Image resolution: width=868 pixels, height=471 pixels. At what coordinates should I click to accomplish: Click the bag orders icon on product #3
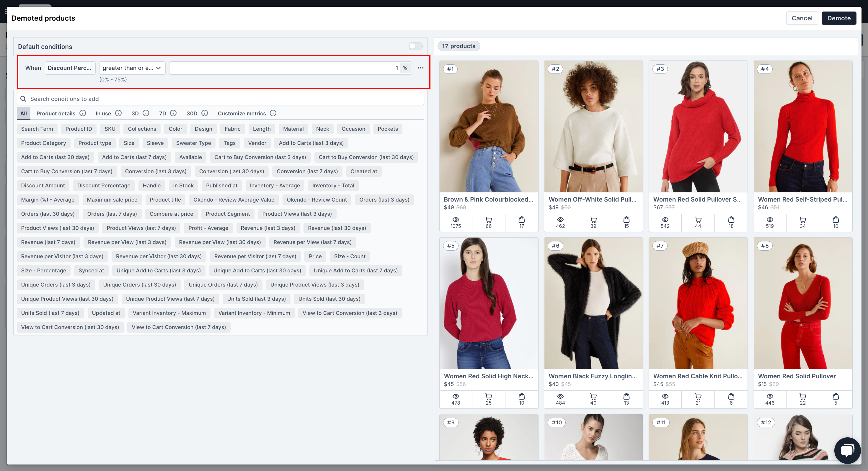coord(731,220)
